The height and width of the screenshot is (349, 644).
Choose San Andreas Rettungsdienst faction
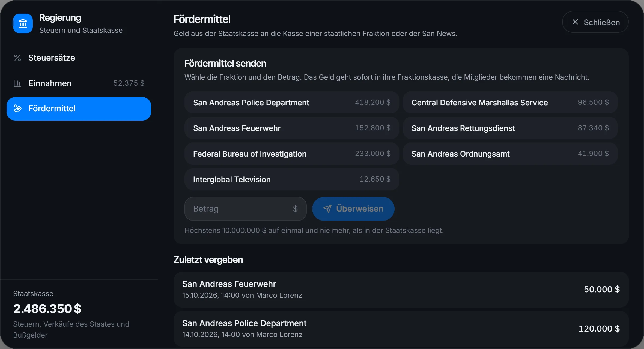pyautogui.click(x=510, y=128)
